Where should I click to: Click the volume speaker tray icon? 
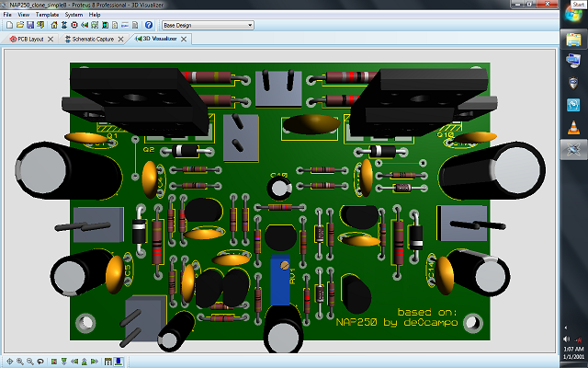tap(566, 339)
